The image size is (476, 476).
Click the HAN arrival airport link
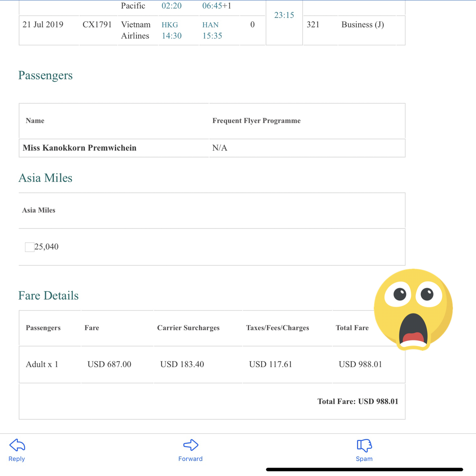pyautogui.click(x=210, y=25)
